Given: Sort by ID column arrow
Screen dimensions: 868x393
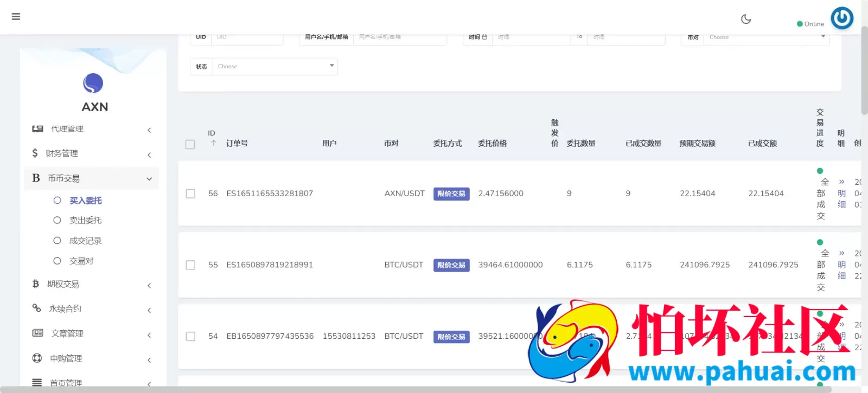Looking at the screenshot, I should pos(213,143).
